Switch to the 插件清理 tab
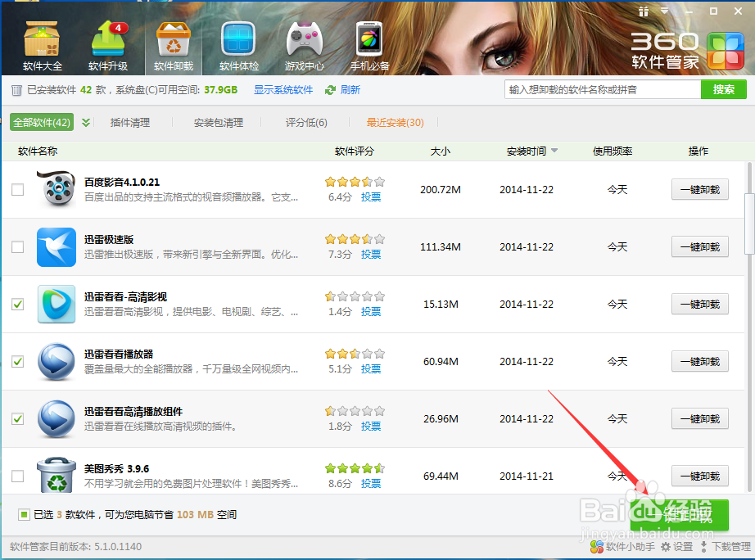The height and width of the screenshot is (560, 755). tap(130, 123)
